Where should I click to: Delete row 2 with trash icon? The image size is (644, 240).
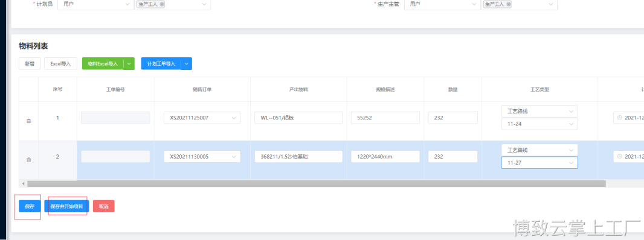tap(29, 160)
